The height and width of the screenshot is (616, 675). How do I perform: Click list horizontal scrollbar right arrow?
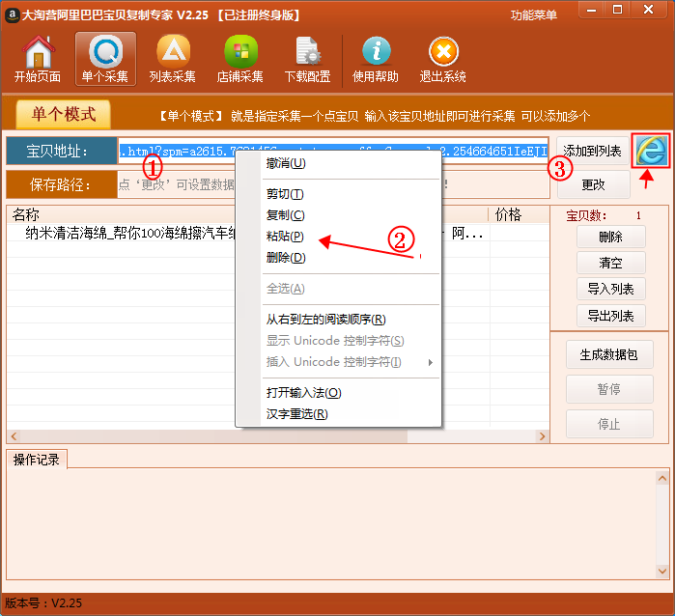(x=542, y=436)
